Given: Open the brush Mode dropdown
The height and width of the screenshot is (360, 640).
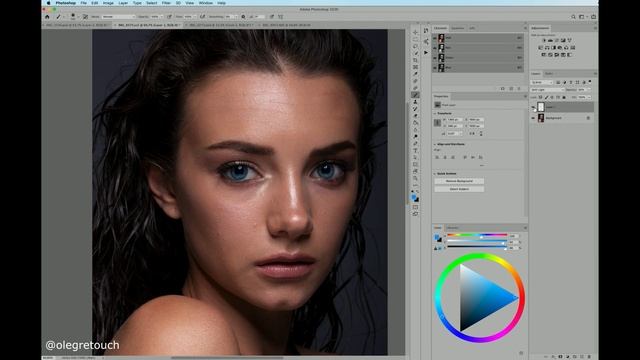Looking at the screenshot, I should (x=118, y=17).
